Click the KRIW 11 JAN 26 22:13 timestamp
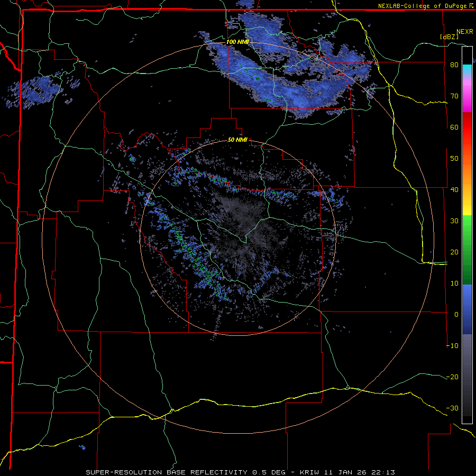Screen dimensions: 476x476 (x=347, y=472)
